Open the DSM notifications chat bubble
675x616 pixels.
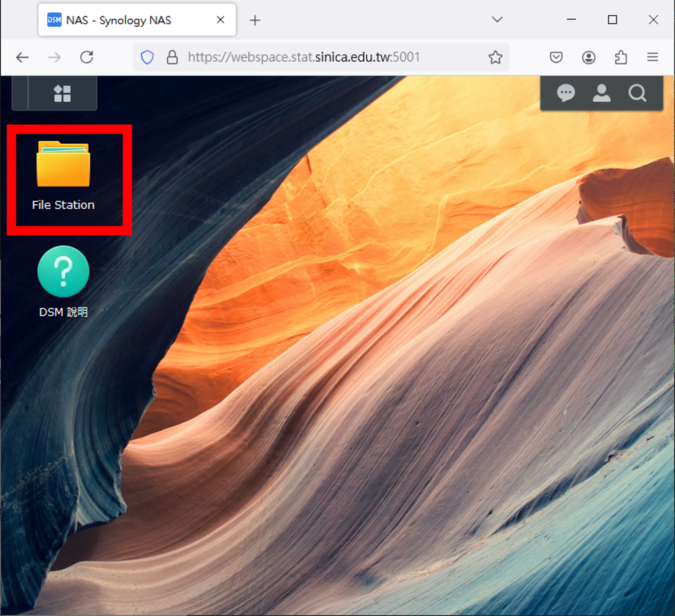coord(566,93)
